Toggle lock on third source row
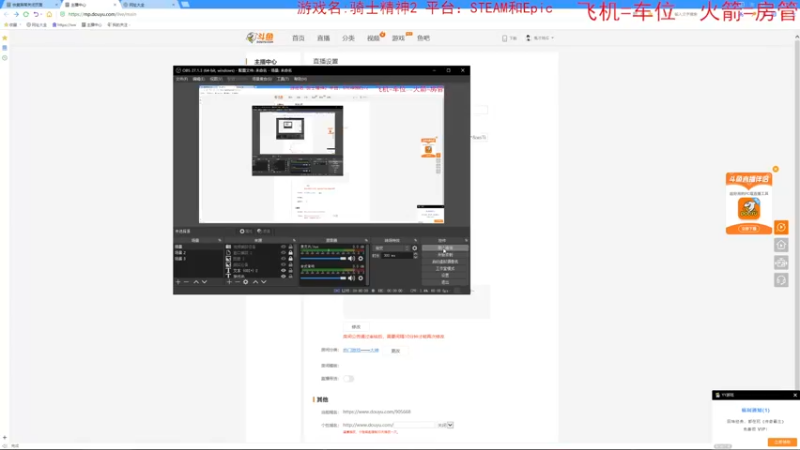800x450 pixels. (291, 259)
